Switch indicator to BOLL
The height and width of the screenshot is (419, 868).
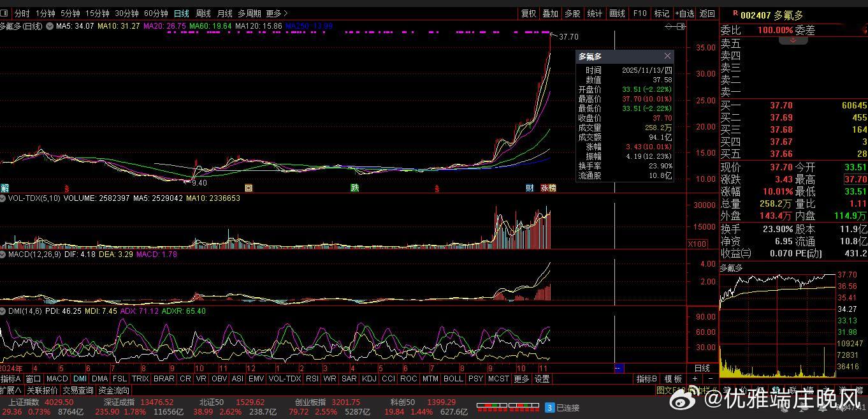coord(453,379)
